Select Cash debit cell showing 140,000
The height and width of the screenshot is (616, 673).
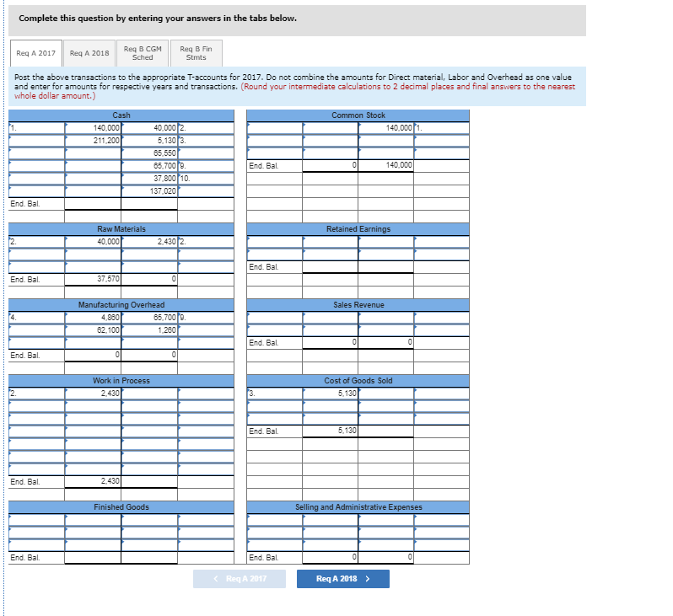[x=93, y=128]
